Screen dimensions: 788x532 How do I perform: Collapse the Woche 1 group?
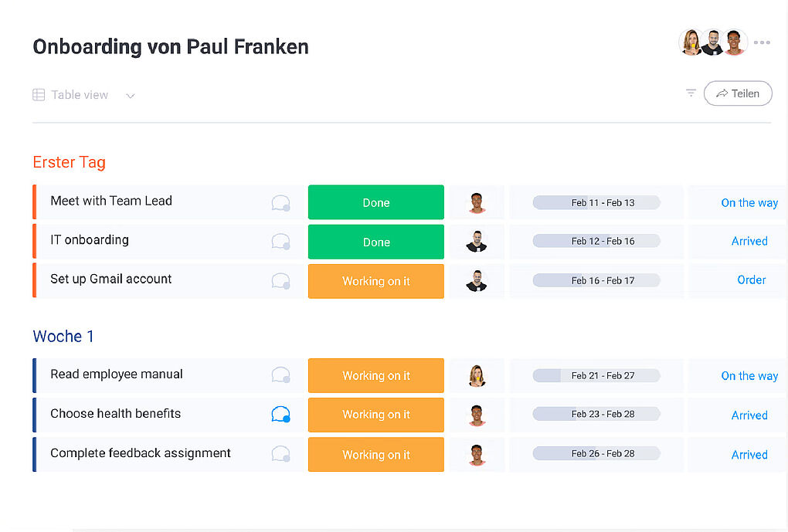click(63, 337)
